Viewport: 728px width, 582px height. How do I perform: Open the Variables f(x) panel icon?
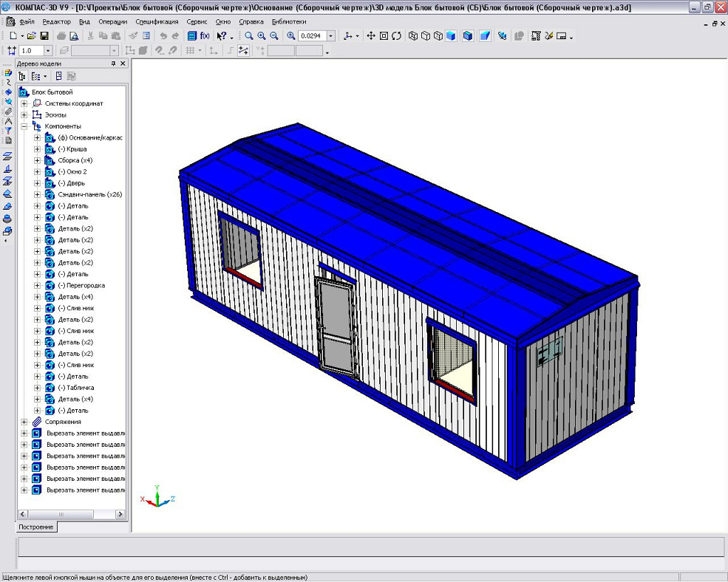point(204,35)
